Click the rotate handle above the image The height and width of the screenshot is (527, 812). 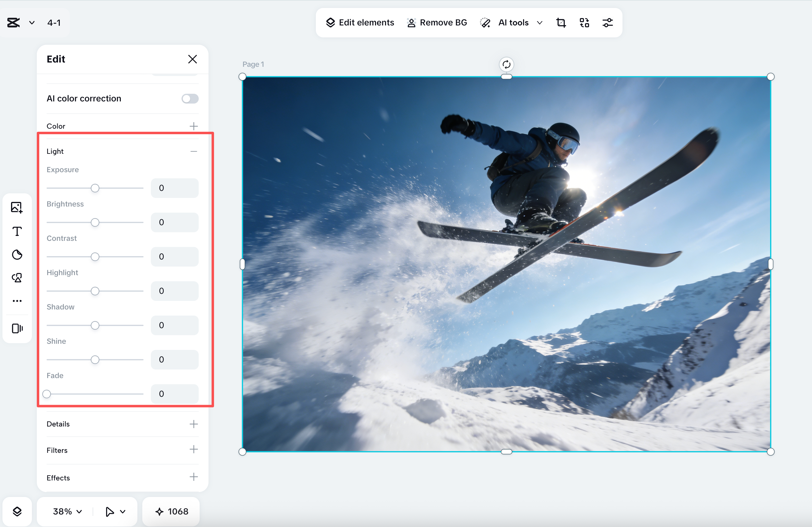(x=506, y=64)
